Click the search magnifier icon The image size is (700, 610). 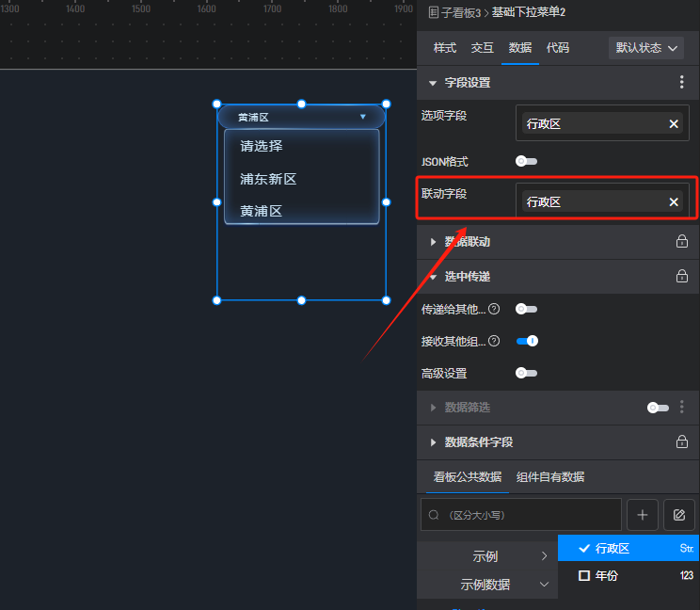[434, 515]
